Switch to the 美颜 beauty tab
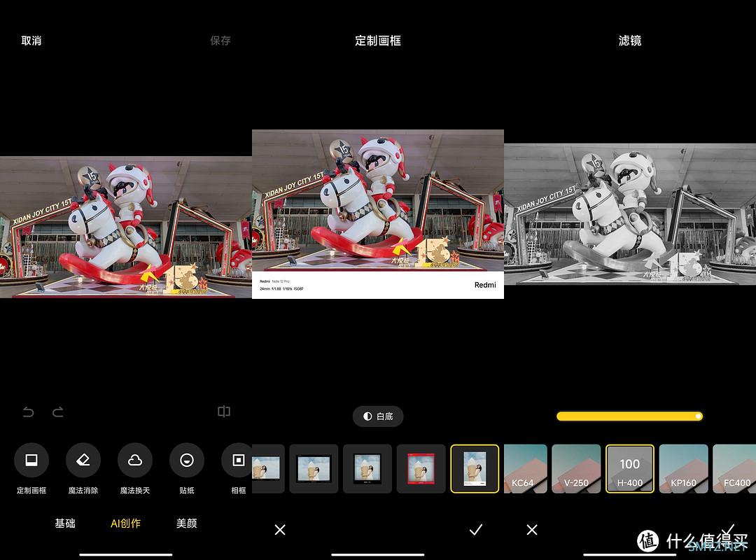 click(x=187, y=524)
